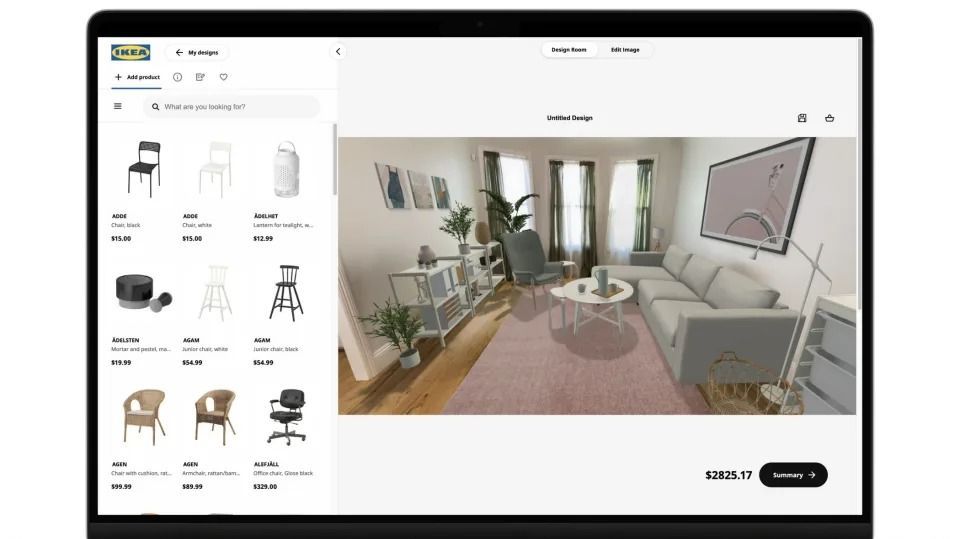Viewport: 959px width, 539px height.
Task: Open the info icon tab
Action: point(177,77)
